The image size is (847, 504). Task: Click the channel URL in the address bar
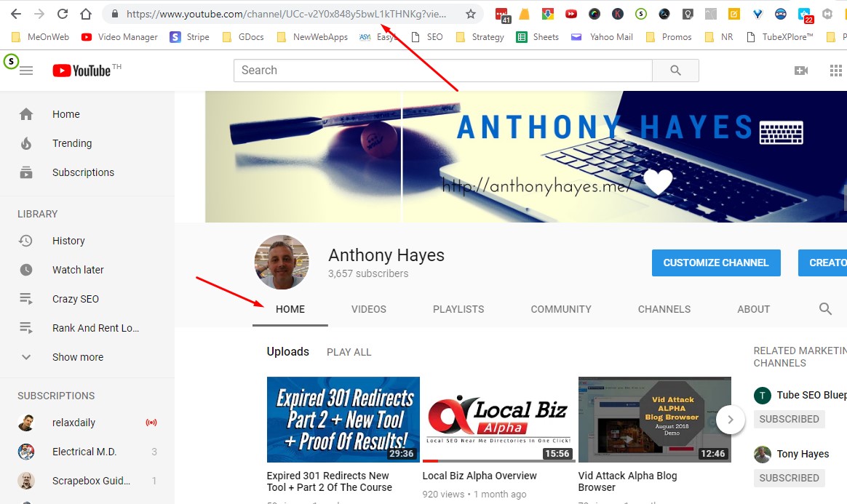(x=286, y=14)
